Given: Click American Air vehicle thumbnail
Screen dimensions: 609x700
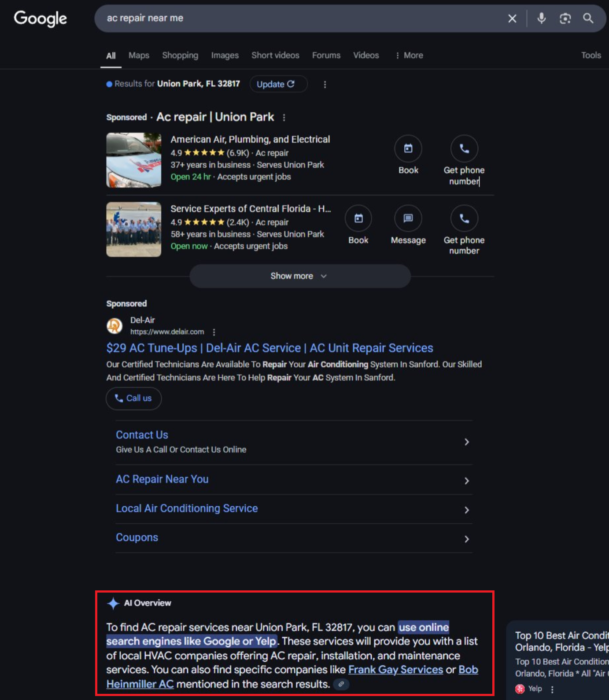Looking at the screenshot, I should point(134,160).
